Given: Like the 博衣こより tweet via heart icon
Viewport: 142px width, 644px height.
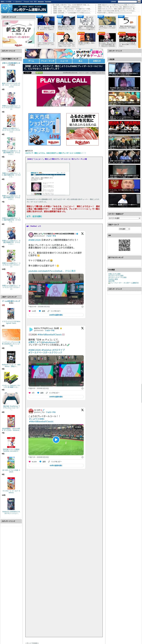Looking at the screenshot, I should tap(30, 311).
